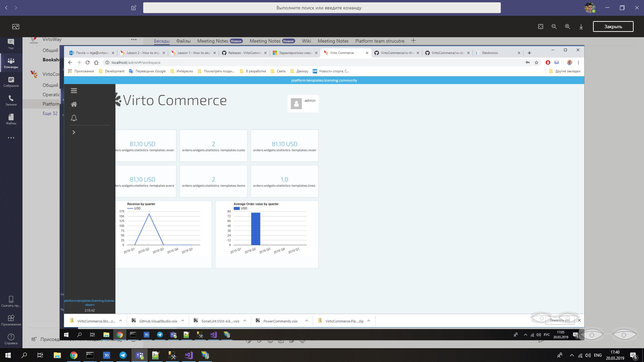Click the admin avatar in Virto Commerce

(296, 104)
